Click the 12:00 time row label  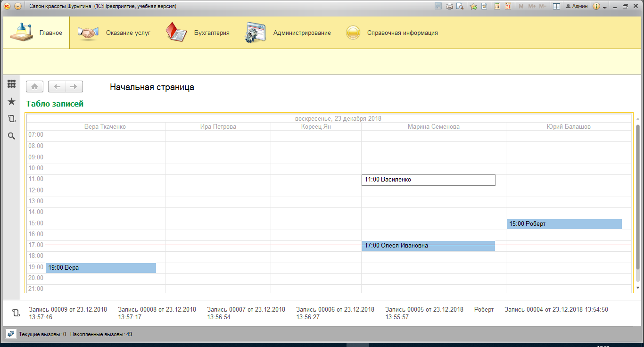(36, 190)
